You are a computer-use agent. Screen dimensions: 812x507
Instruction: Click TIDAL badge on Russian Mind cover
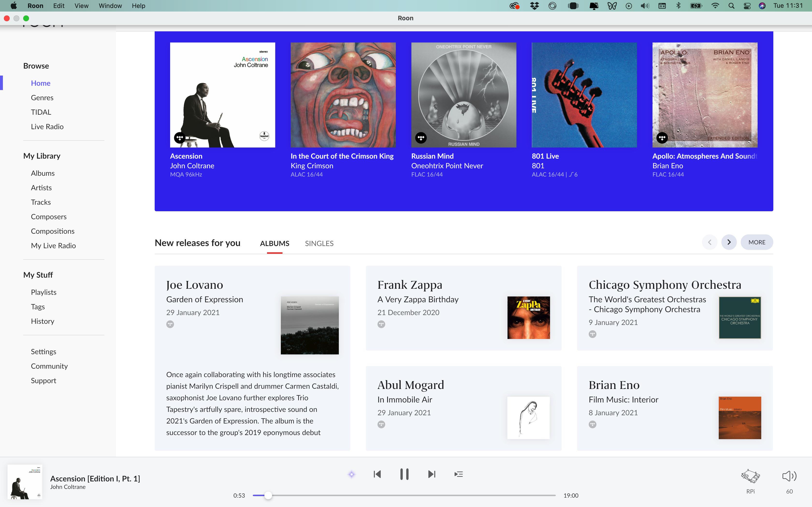(421, 138)
